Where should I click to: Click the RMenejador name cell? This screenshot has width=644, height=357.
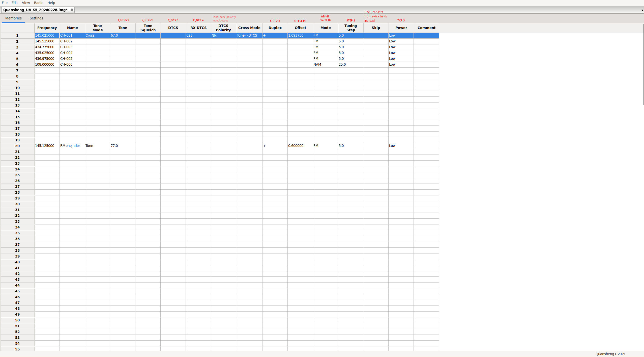(72, 146)
